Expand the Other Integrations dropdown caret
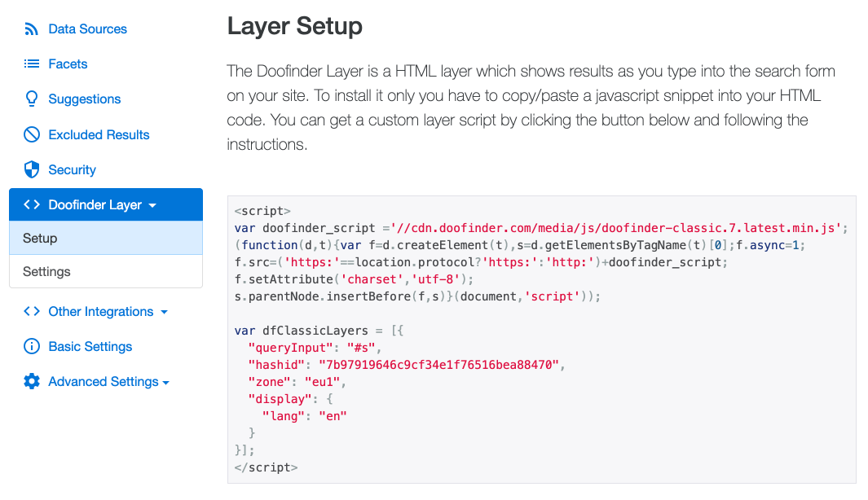The image size is (868, 500). [164, 313]
